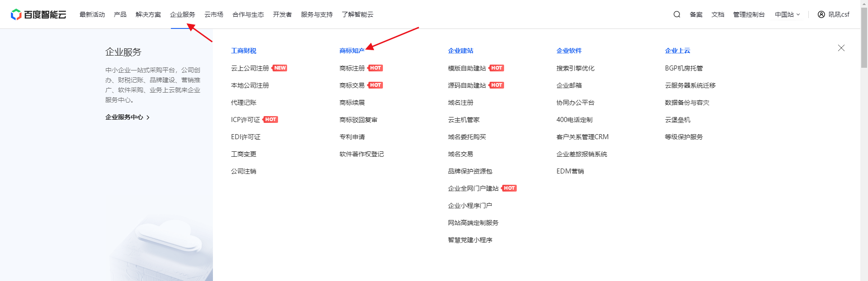868x281 pixels.
Task: Open 代理记账 service
Action: tap(244, 103)
